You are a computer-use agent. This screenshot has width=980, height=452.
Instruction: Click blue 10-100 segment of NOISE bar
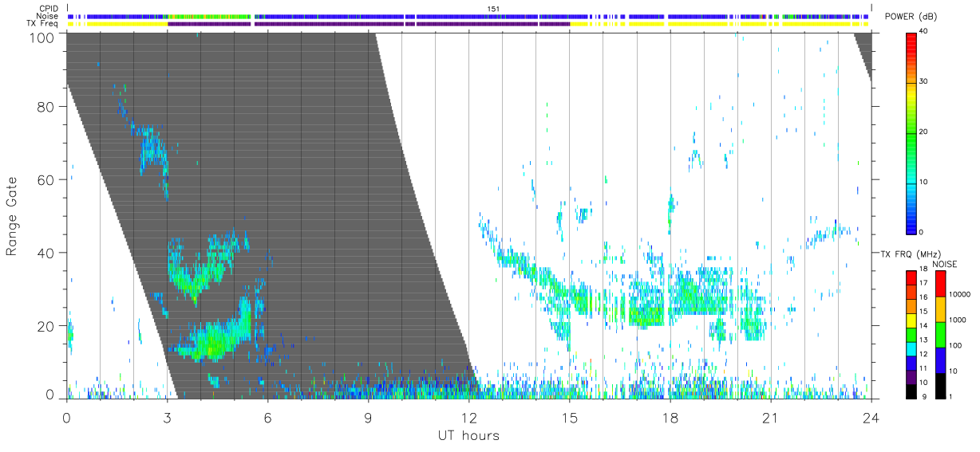click(940, 360)
